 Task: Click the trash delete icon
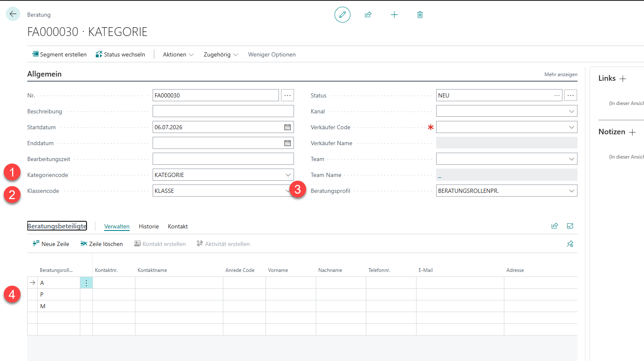pos(420,15)
